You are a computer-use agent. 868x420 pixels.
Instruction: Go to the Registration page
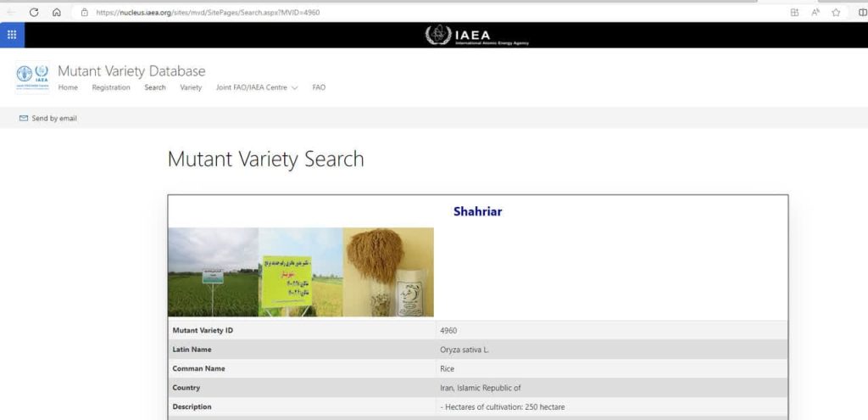(x=111, y=87)
